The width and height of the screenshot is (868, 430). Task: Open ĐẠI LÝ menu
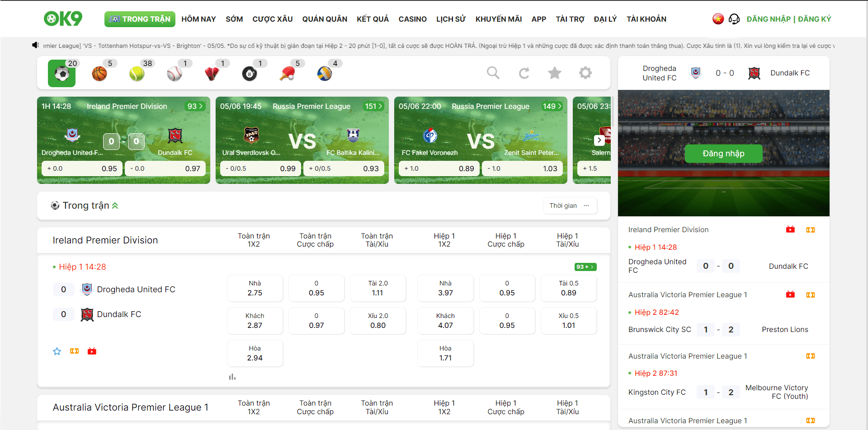(x=605, y=19)
